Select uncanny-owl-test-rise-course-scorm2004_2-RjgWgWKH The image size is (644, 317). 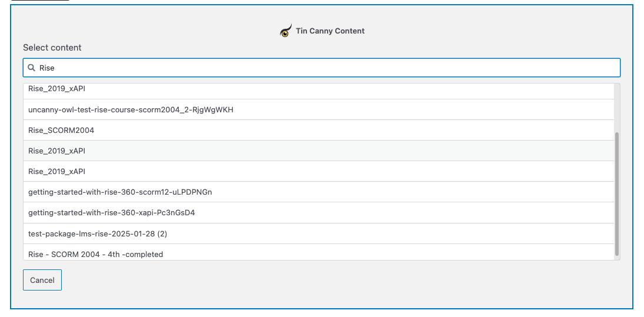click(x=131, y=109)
